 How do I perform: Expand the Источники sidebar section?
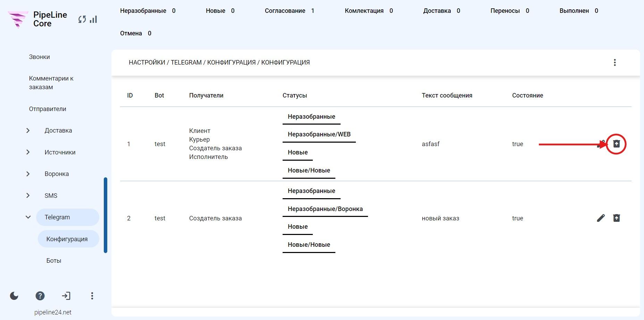pos(28,152)
